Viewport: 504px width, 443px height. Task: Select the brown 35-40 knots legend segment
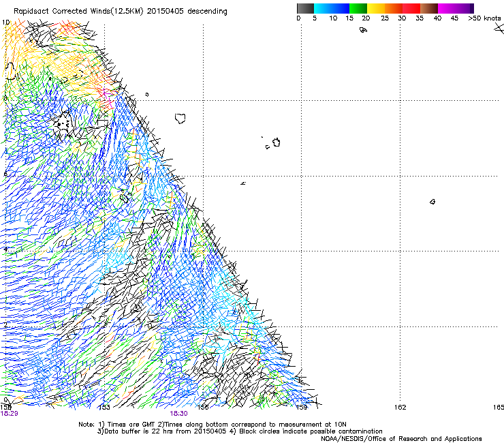[429, 8]
